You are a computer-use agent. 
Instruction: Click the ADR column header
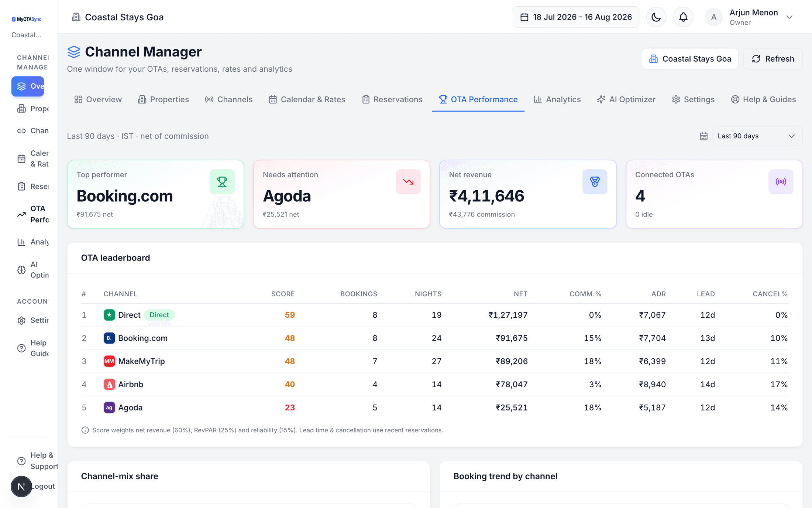658,294
